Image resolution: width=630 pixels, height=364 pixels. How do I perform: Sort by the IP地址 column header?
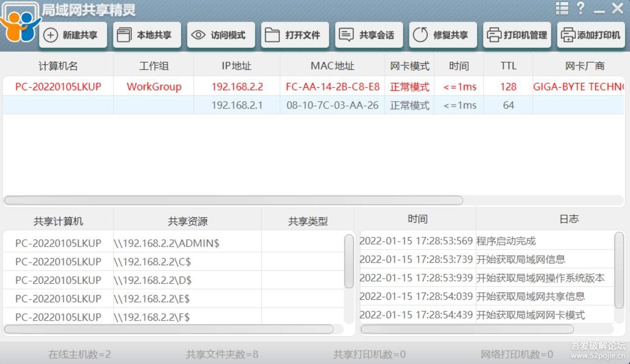pyautogui.click(x=236, y=66)
